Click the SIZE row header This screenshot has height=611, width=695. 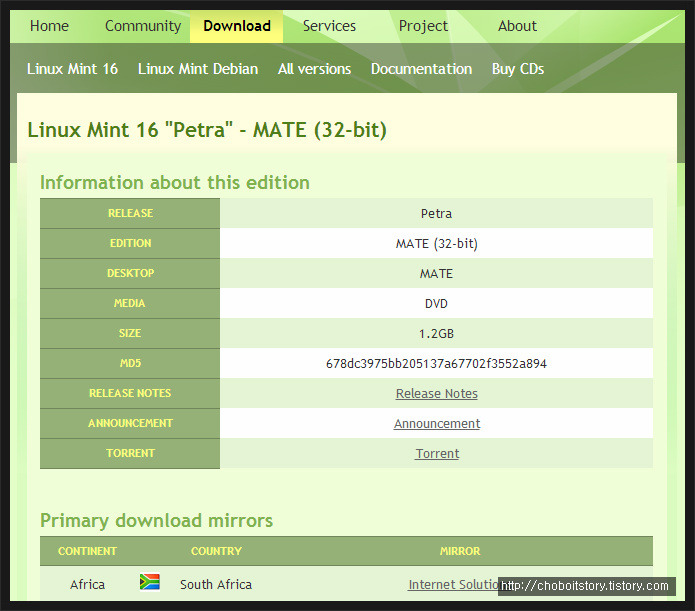click(130, 333)
